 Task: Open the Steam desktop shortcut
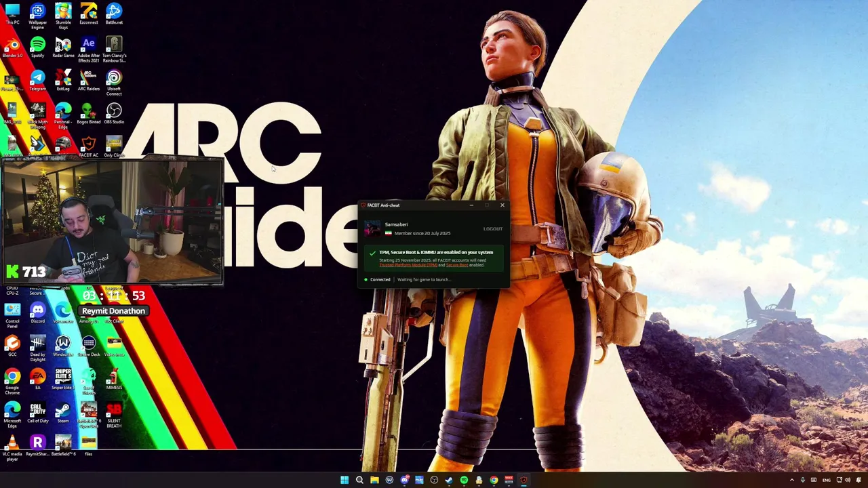click(x=63, y=413)
